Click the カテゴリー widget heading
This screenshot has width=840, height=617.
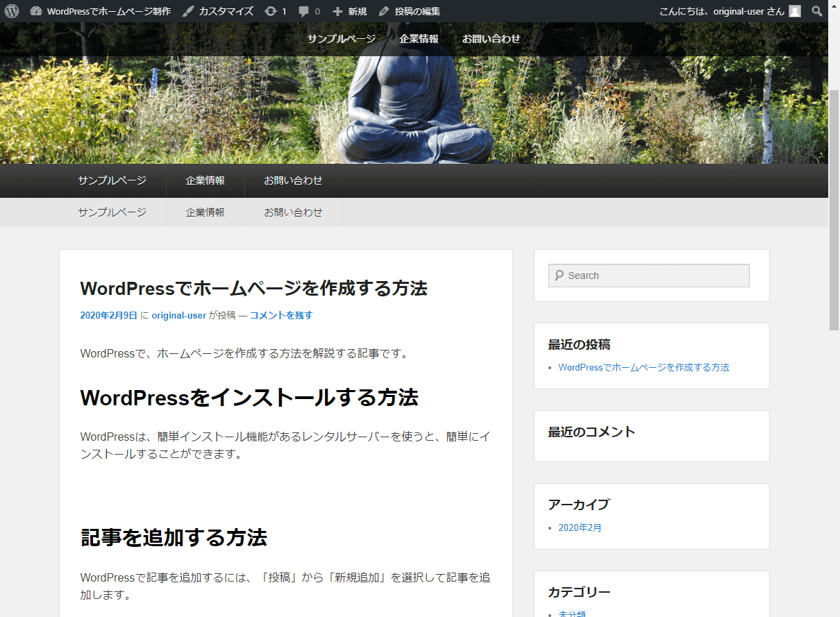click(579, 592)
